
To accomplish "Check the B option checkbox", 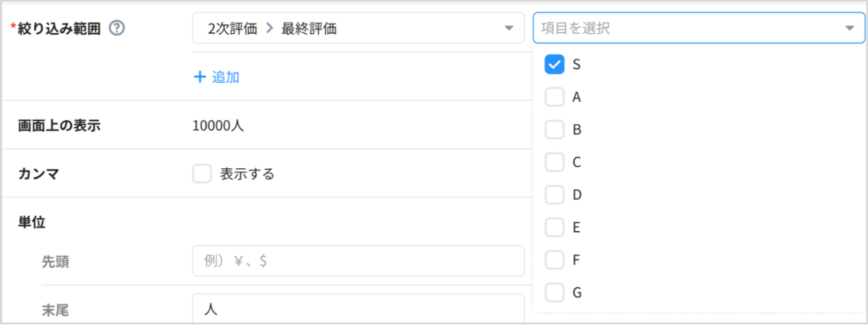I will 555,130.
